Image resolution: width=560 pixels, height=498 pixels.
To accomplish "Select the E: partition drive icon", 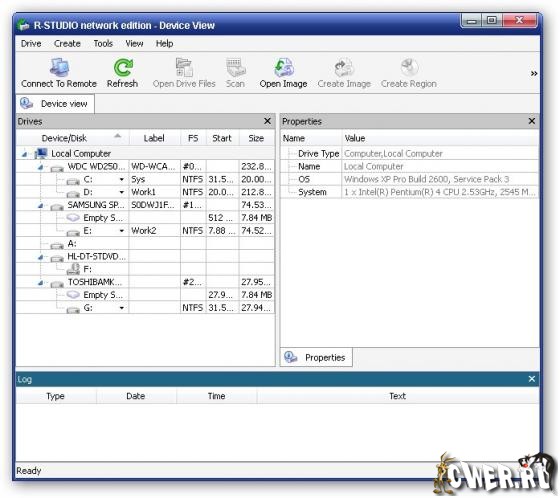I will 73,232.
